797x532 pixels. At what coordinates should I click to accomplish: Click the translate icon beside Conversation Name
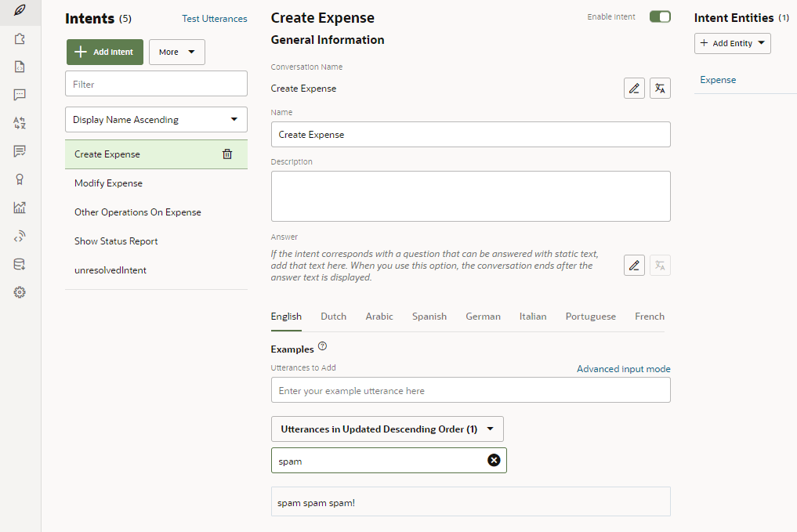pyautogui.click(x=660, y=88)
